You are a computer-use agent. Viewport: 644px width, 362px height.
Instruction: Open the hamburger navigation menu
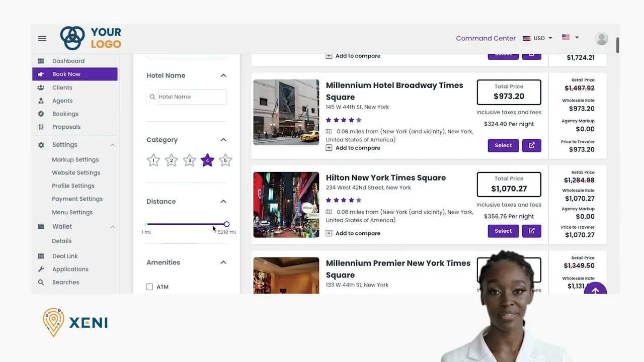point(42,38)
